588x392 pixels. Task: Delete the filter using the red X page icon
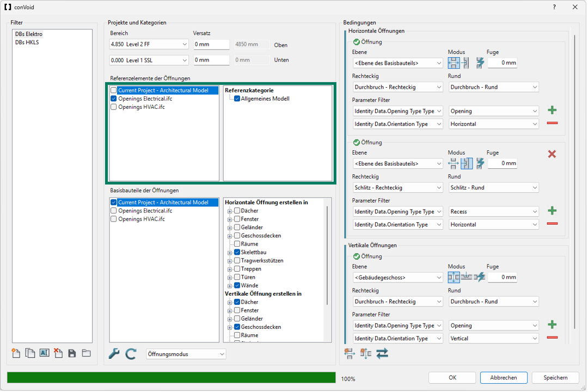(x=58, y=353)
